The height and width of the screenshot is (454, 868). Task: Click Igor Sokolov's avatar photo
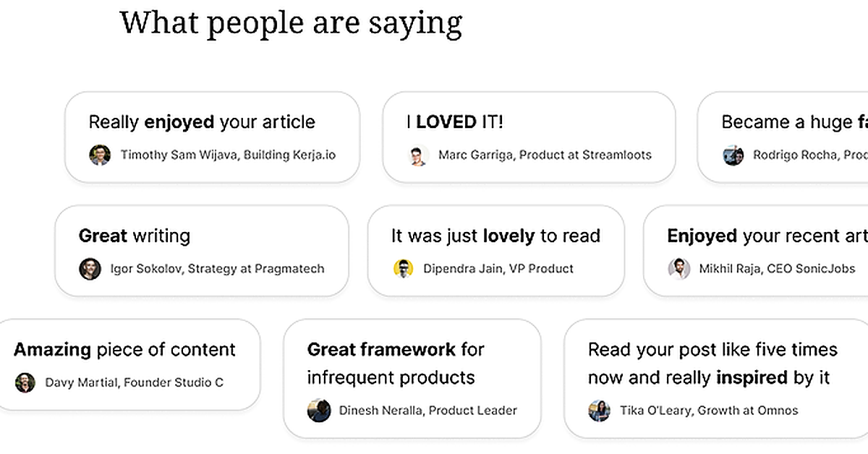90,269
